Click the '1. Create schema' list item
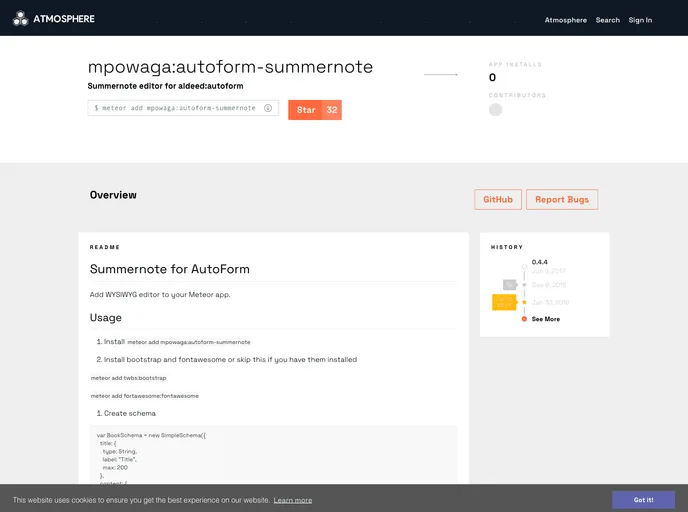 pos(126,413)
